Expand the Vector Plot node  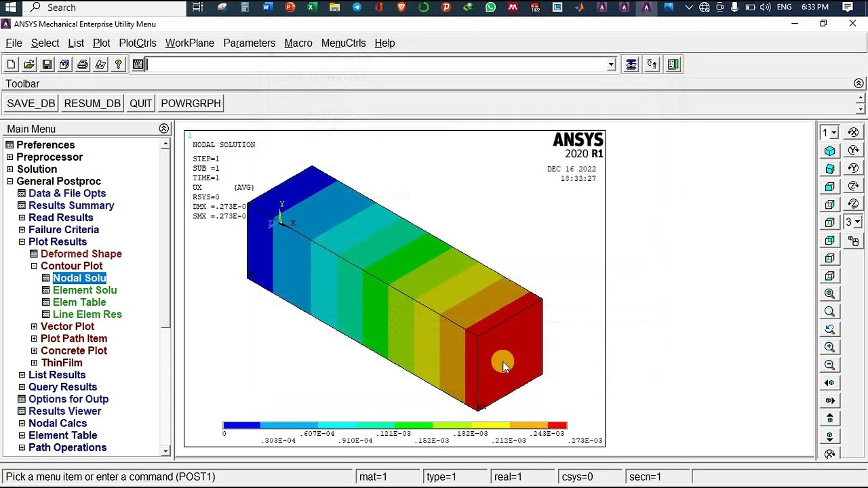pos(34,327)
